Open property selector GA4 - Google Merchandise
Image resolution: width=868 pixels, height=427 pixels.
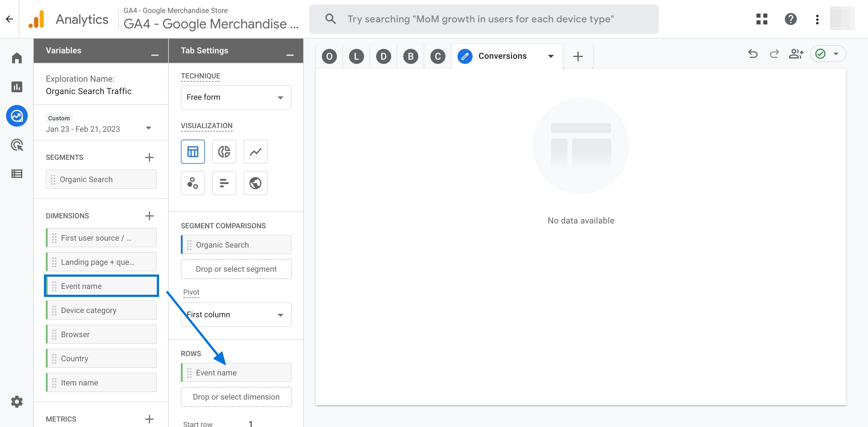[x=211, y=19]
